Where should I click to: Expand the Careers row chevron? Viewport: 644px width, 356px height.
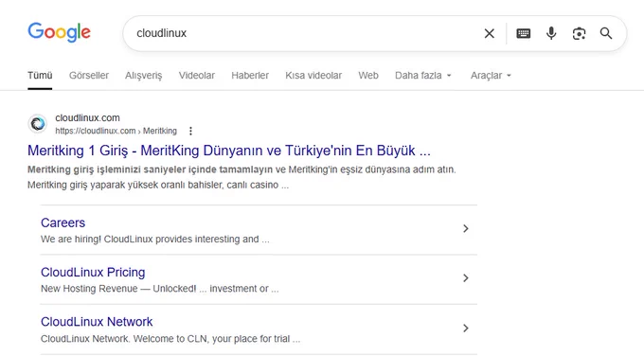click(465, 228)
